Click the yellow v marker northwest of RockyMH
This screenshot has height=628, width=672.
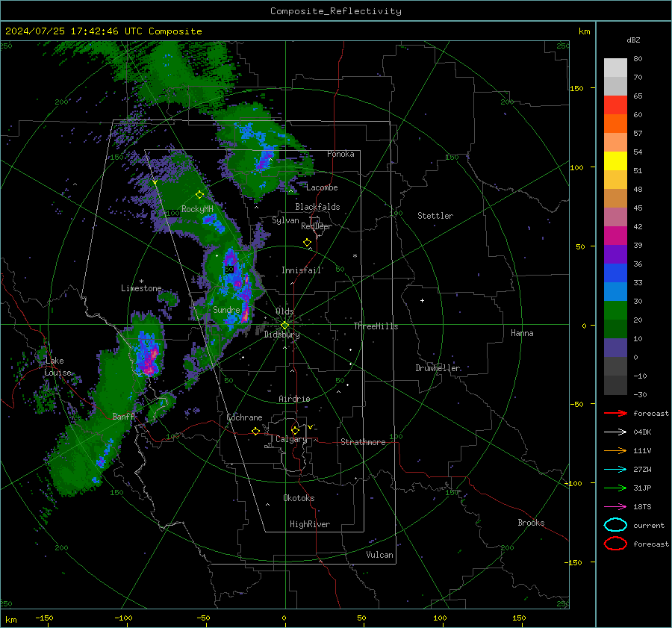pyautogui.click(x=155, y=182)
